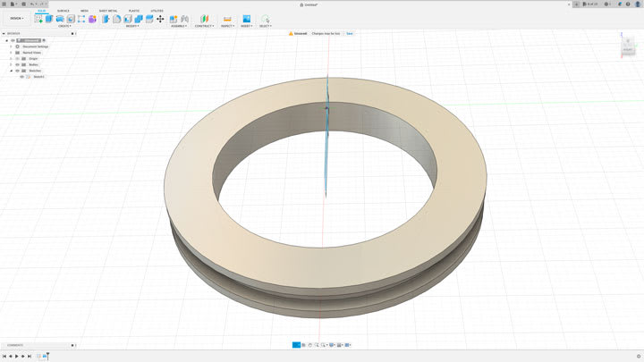Click the Save link in unsaved banner
644x362 pixels.
pos(350,34)
